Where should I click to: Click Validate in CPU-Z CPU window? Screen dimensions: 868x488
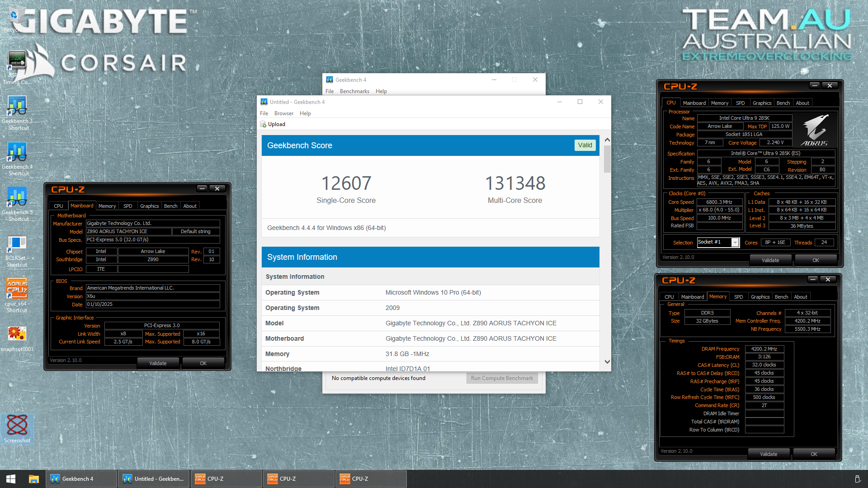click(770, 260)
